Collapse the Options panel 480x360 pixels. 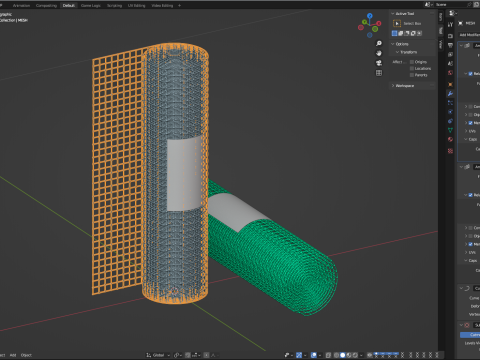(x=393, y=44)
